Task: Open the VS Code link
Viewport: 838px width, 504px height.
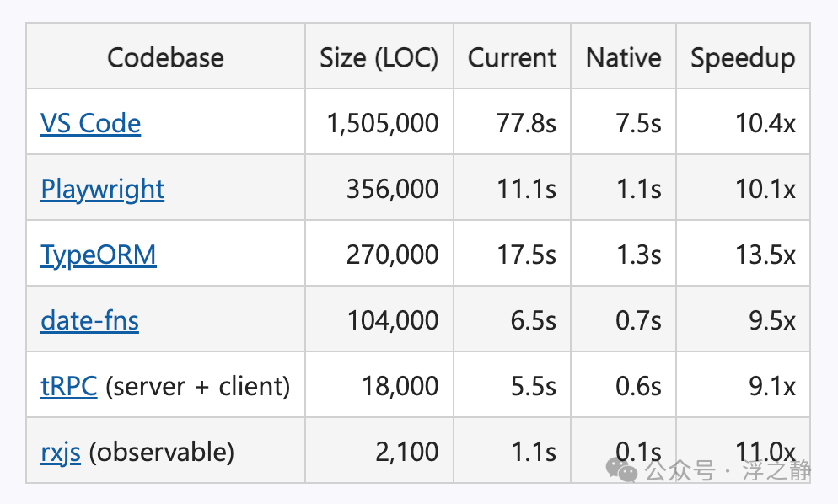Action: 91,123
